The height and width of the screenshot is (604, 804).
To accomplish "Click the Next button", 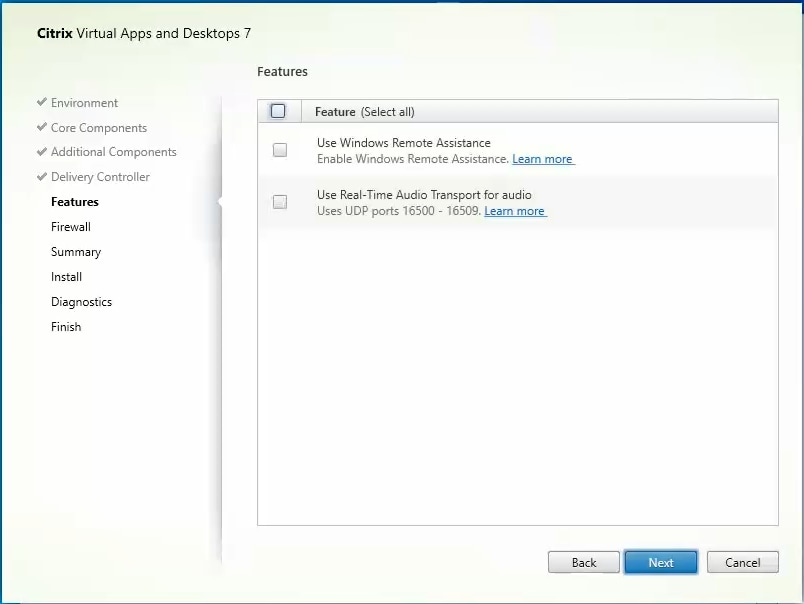I will click(661, 562).
